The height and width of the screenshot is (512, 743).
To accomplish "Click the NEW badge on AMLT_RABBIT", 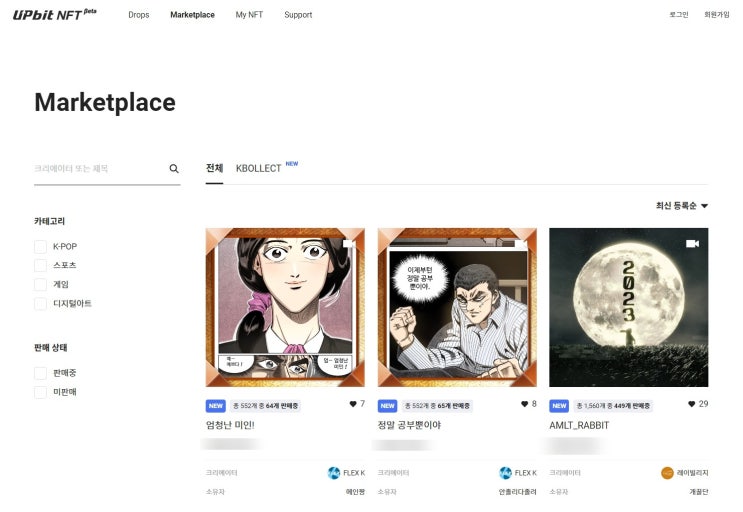I will [559, 406].
